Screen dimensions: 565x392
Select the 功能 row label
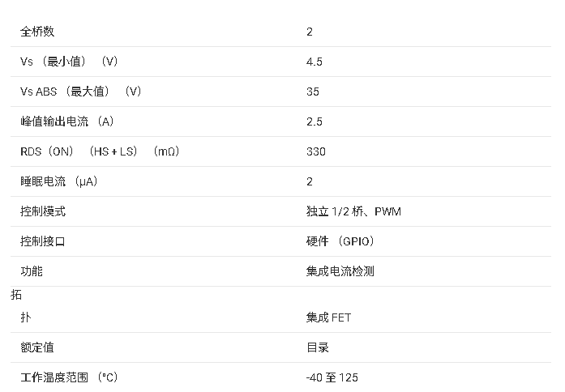click(x=32, y=271)
